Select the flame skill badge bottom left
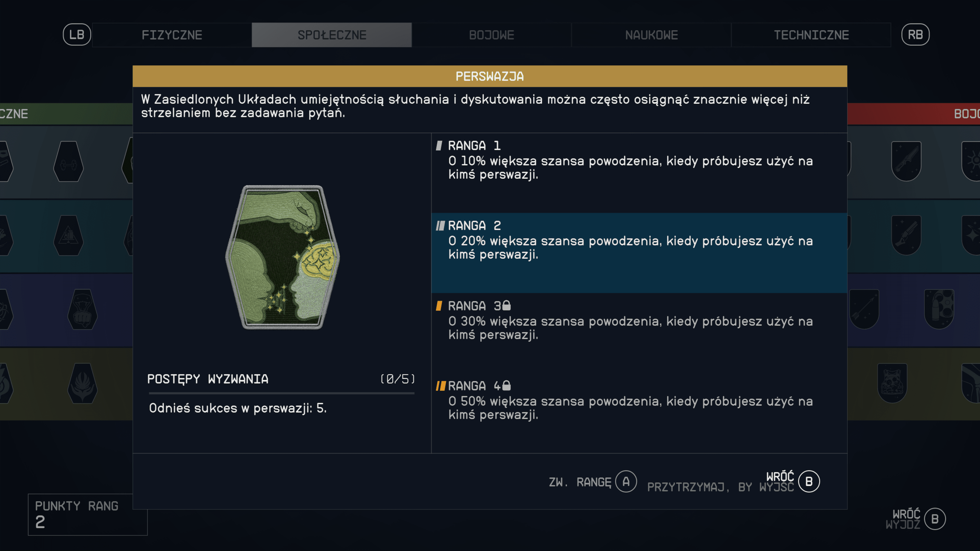The height and width of the screenshot is (551, 980). click(82, 383)
